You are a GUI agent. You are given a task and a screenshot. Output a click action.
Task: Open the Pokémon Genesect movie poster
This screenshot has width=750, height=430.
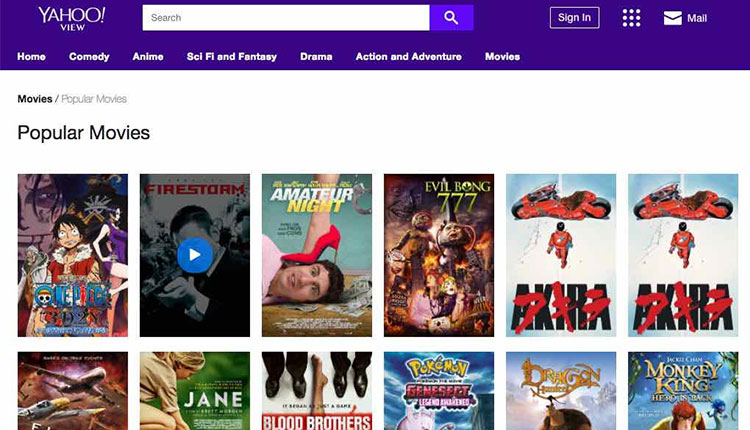click(439, 391)
